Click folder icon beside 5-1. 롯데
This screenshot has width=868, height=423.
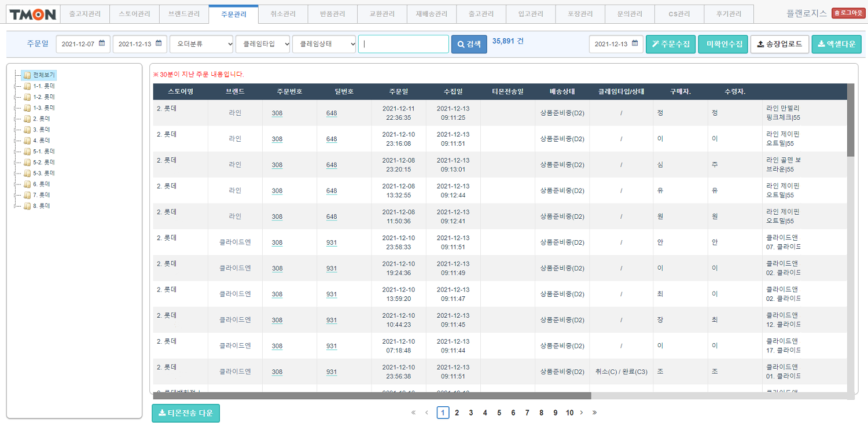pyautogui.click(x=27, y=152)
